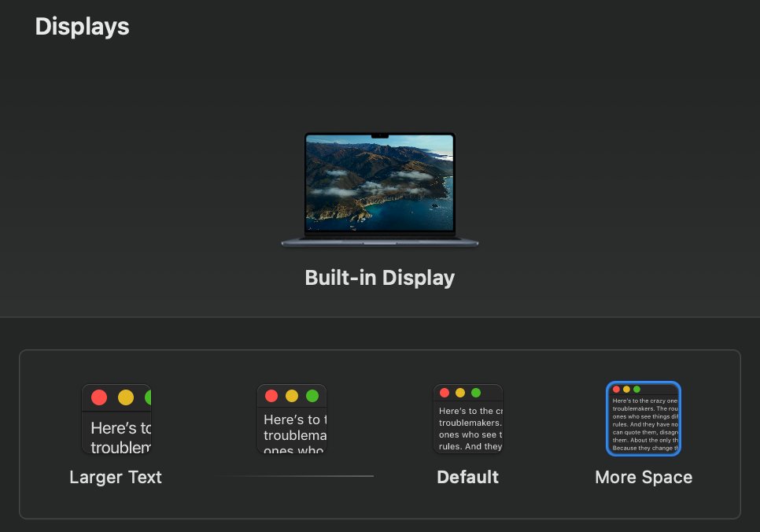
Task: Select the More Space resolution thumbnail
Action: pos(644,419)
